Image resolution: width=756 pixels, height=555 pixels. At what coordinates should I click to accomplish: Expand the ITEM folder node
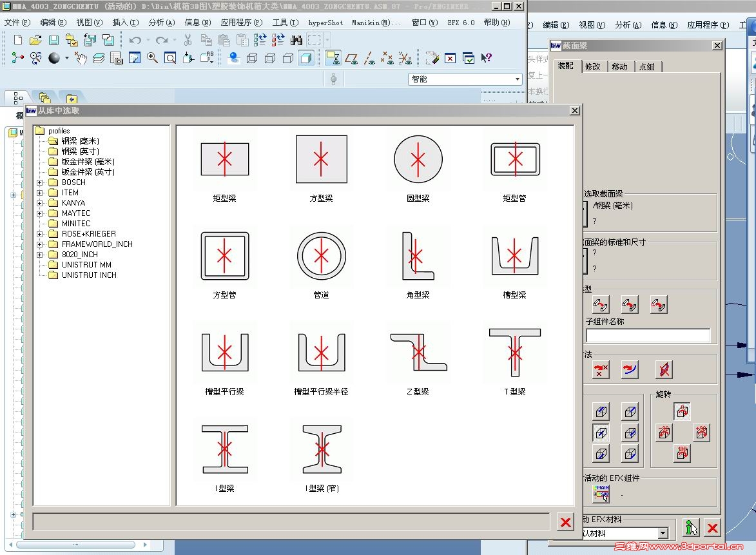[40, 193]
